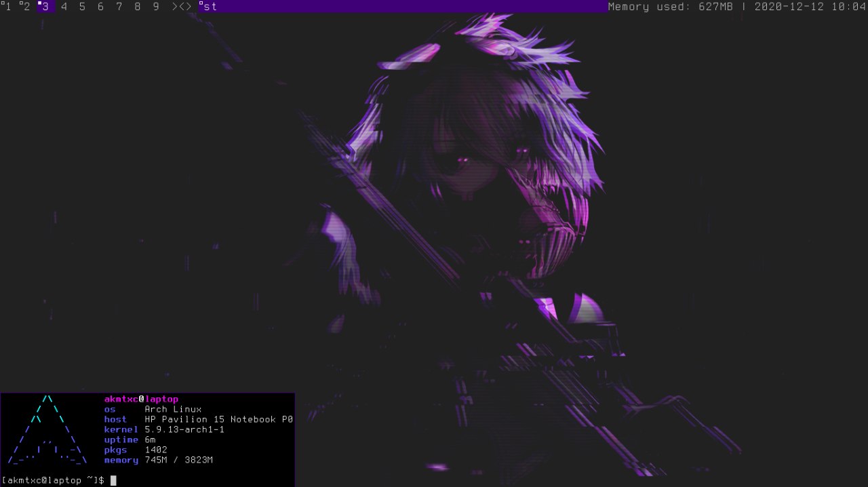Click the memory value '745M / 3823M'
868x487 pixels.
(x=179, y=461)
